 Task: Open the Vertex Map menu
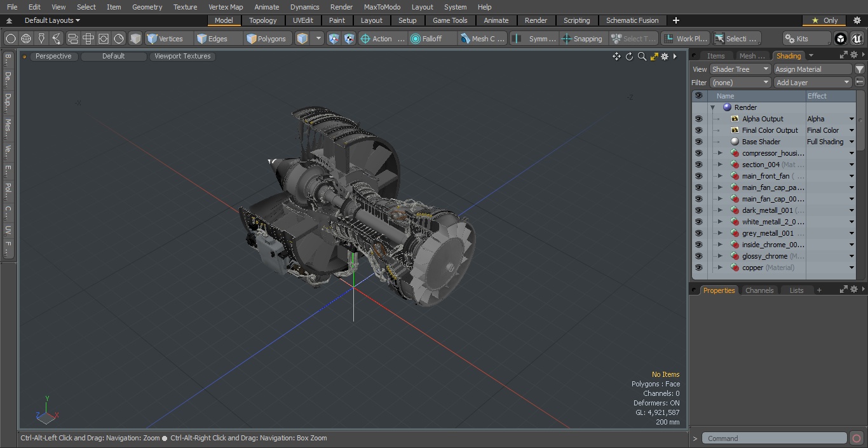pos(226,7)
